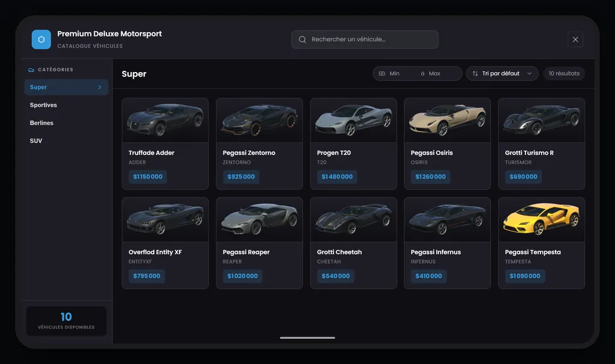Image resolution: width=615 pixels, height=364 pixels.
Task: Open the Pegassi Zentorno thumbnail
Action: 259,120
